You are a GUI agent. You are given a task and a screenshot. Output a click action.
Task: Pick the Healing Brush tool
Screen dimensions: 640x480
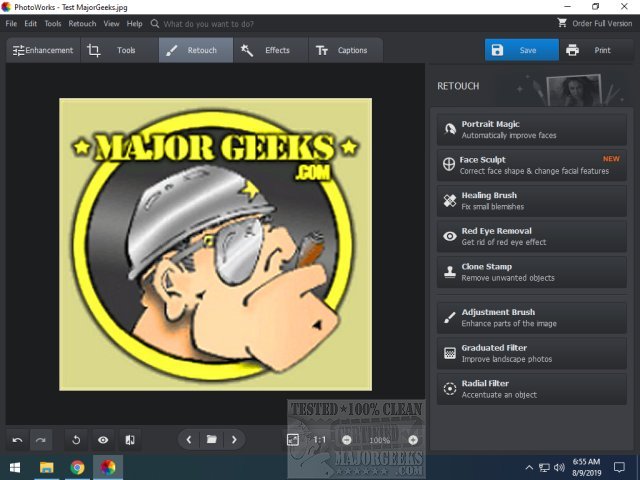[x=532, y=201]
